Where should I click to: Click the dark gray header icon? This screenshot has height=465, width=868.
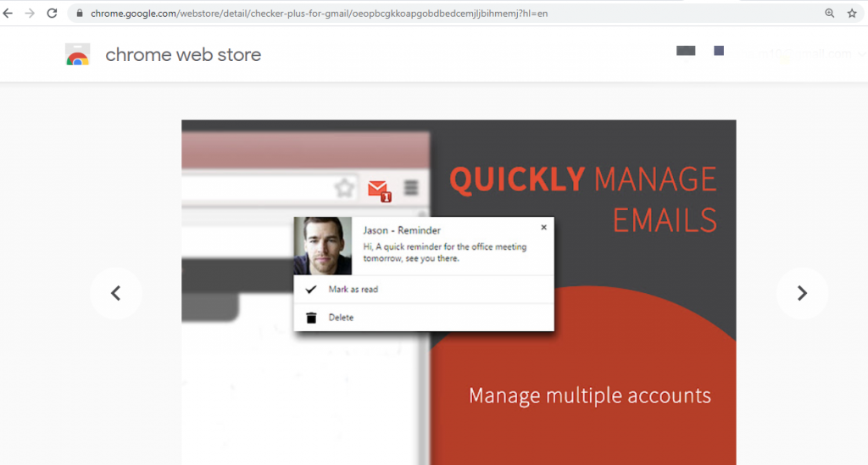[686, 51]
